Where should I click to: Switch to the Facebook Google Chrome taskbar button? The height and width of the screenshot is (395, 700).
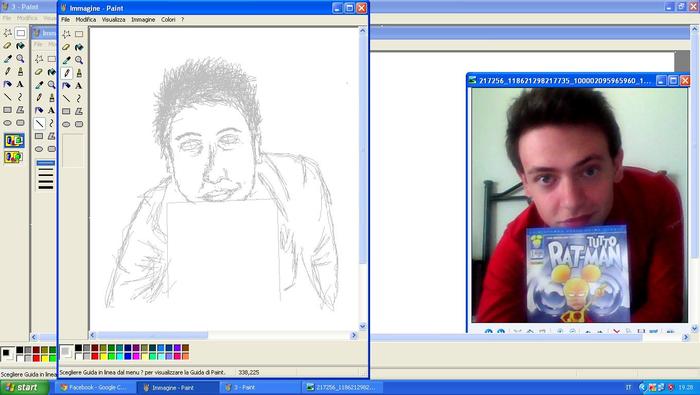point(94,387)
